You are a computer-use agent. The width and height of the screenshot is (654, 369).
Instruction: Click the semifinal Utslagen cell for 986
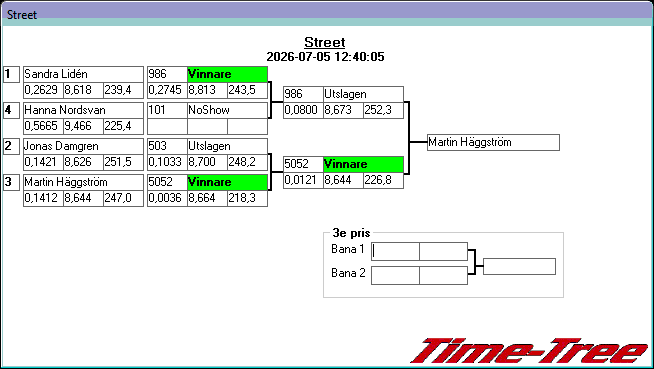coord(363,94)
